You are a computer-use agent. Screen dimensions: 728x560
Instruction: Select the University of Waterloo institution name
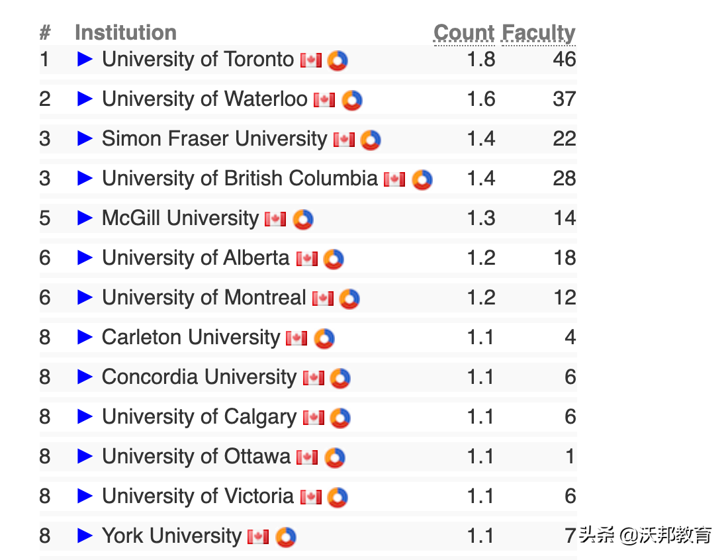point(205,99)
